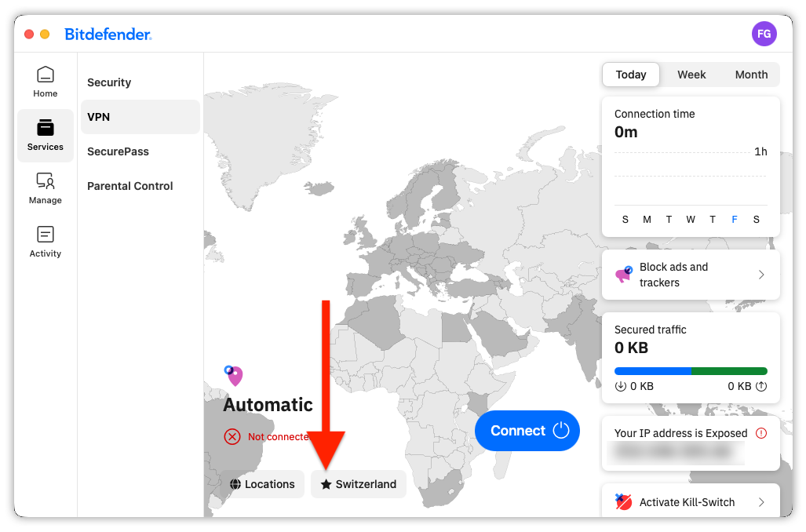This screenshot has width=806, height=532.
Task: Click the red close window button
Action: pyautogui.click(x=29, y=34)
